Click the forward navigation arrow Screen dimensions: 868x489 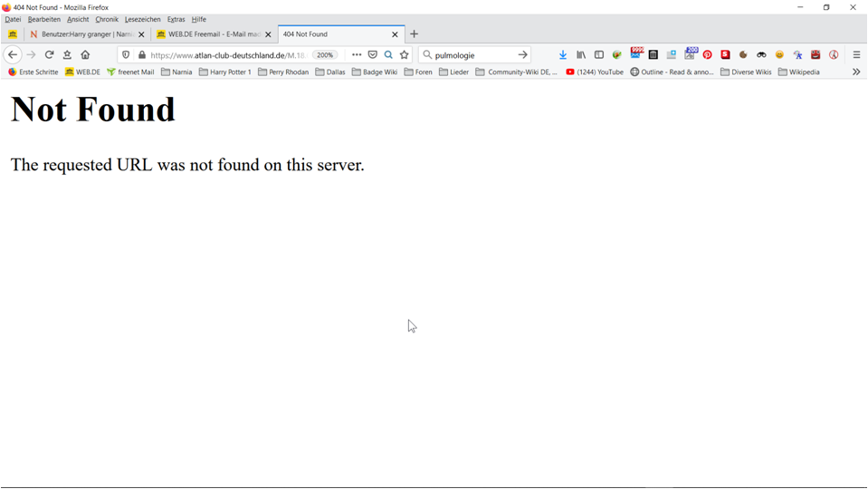tap(31, 55)
